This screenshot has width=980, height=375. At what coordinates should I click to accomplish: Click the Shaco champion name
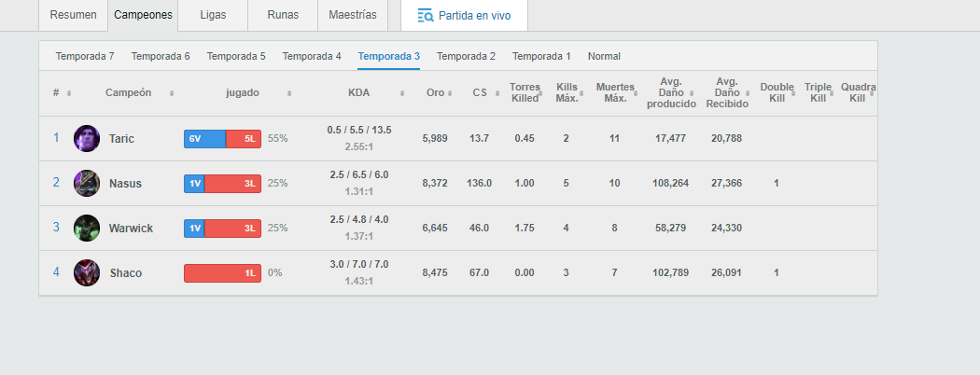[x=126, y=273]
